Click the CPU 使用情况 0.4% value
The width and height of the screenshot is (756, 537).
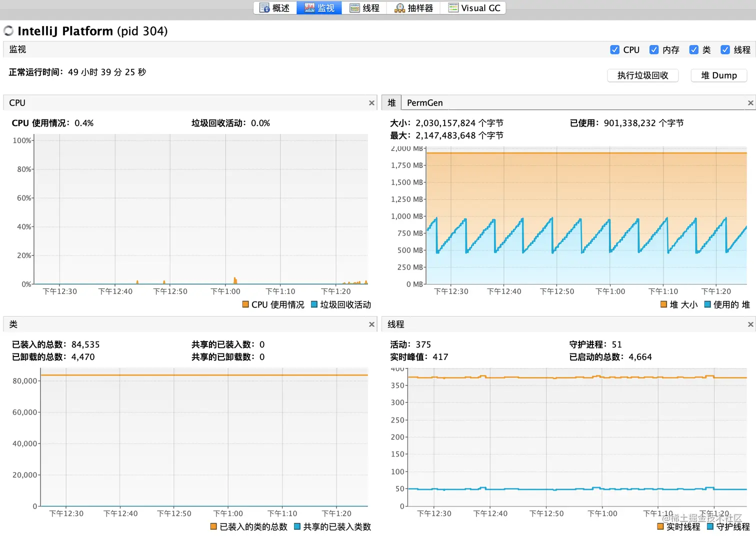84,123
